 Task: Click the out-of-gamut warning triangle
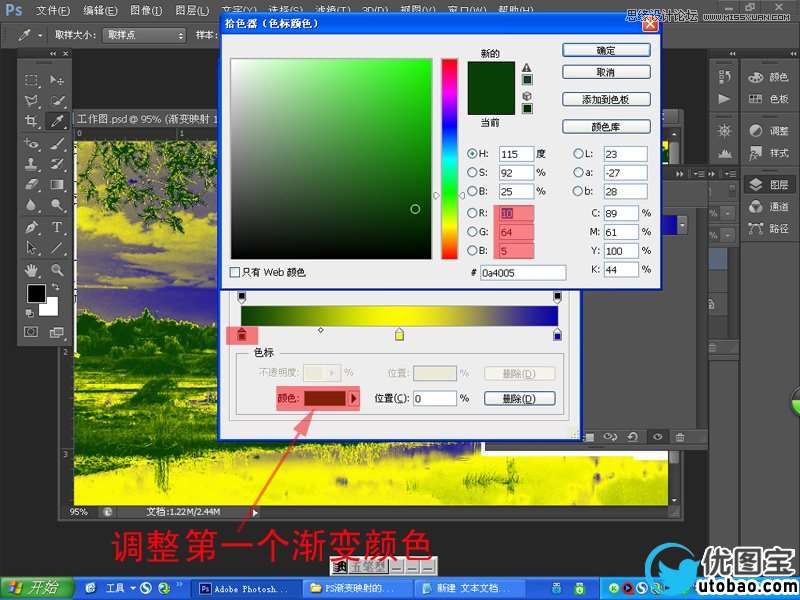[527, 67]
